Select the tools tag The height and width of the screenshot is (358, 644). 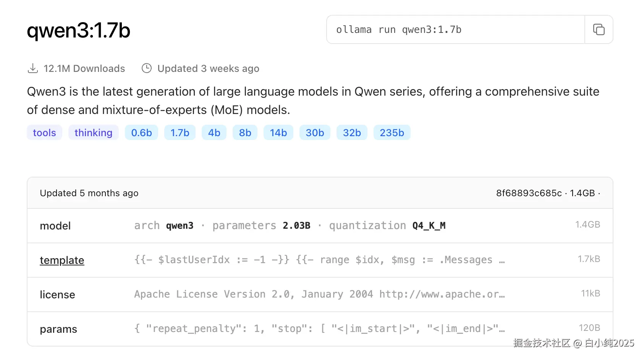44,133
